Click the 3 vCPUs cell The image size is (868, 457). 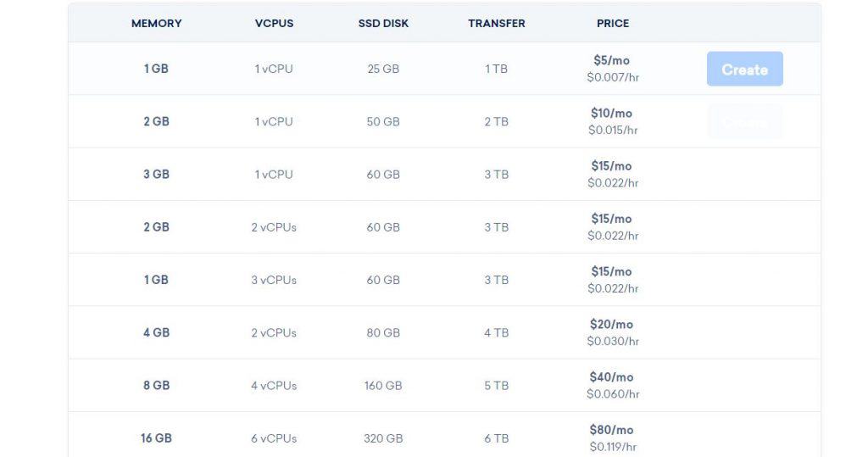click(274, 280)
